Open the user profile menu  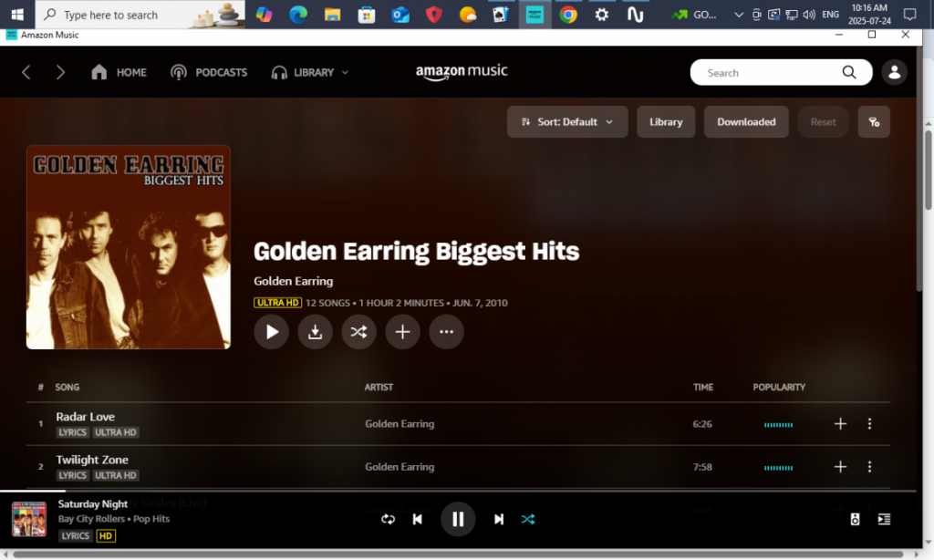tap(894, 73)
